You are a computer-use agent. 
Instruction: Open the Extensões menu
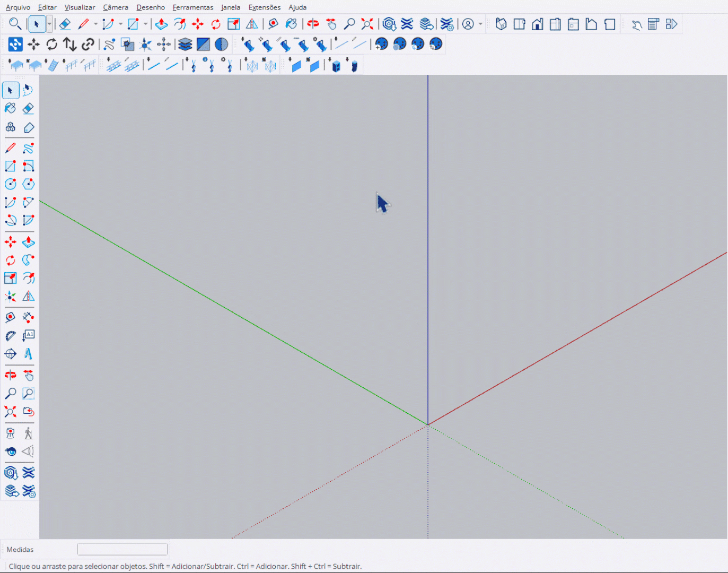point(264,7)
